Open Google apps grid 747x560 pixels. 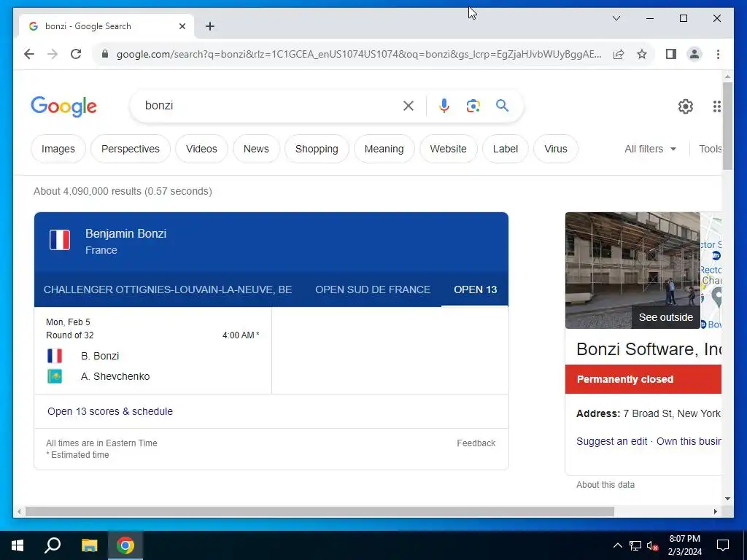[x=716, y=106]
